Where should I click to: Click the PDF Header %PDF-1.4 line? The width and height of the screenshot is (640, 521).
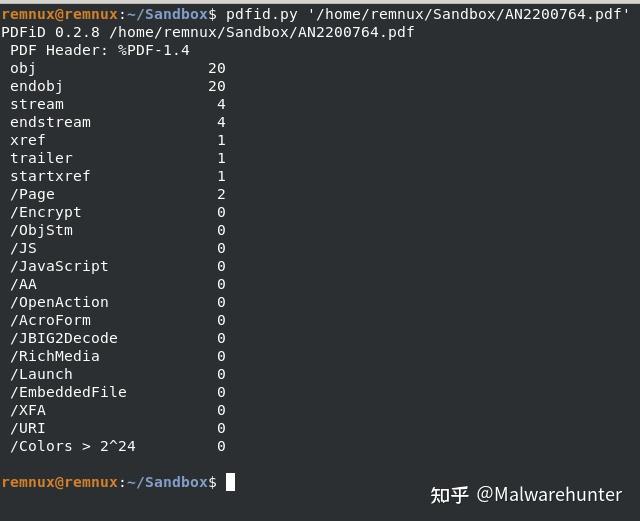(x=100, y=50)
